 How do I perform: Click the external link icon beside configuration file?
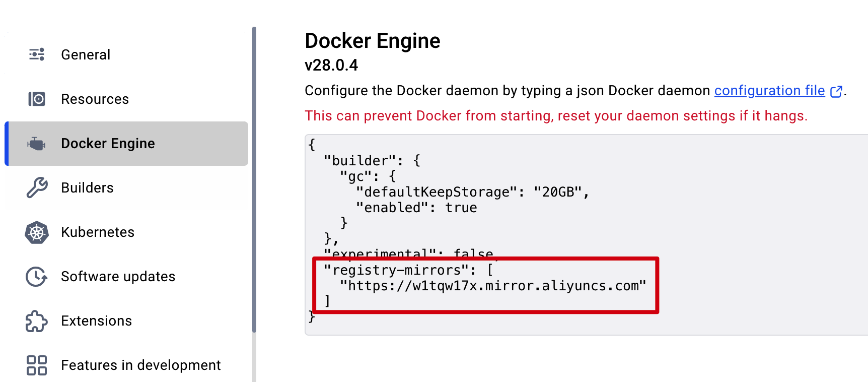pos(836,91)
